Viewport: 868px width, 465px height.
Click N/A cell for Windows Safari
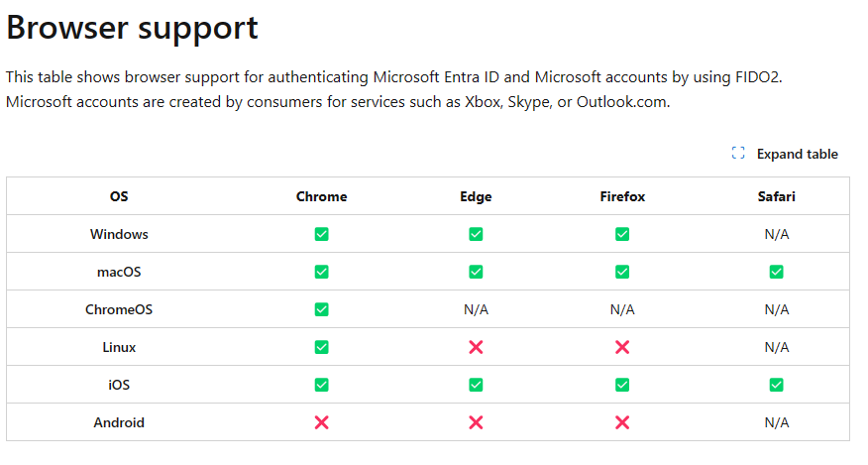point(776,234)
